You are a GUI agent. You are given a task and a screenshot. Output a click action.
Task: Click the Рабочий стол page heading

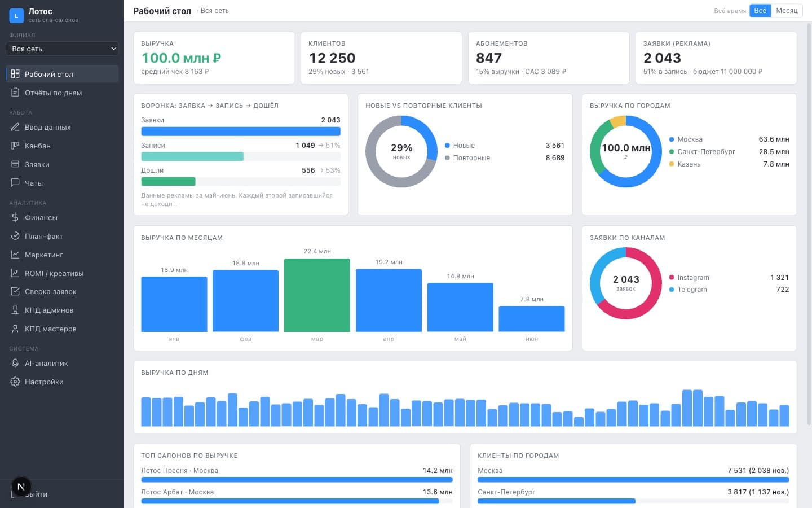click(162, 11)
